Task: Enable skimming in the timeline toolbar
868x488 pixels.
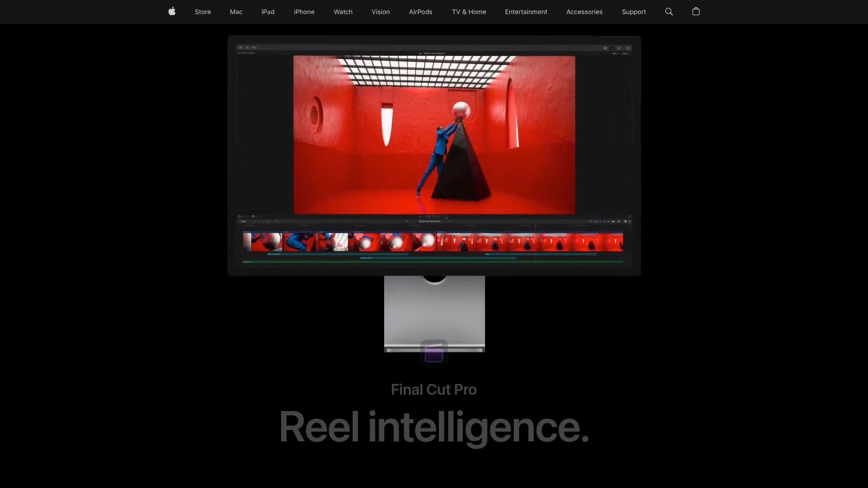Action: 604,221
